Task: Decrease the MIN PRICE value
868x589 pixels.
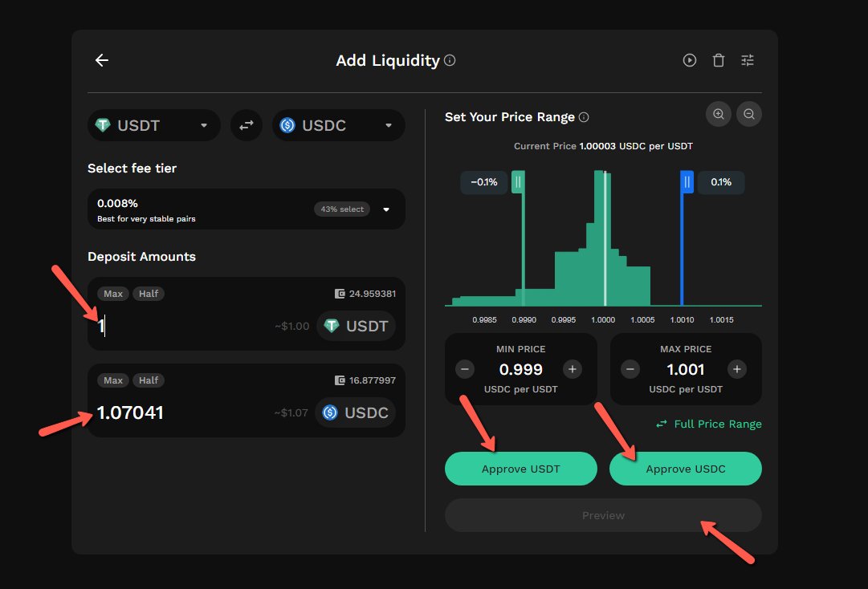Action: [x=465, y=369]
